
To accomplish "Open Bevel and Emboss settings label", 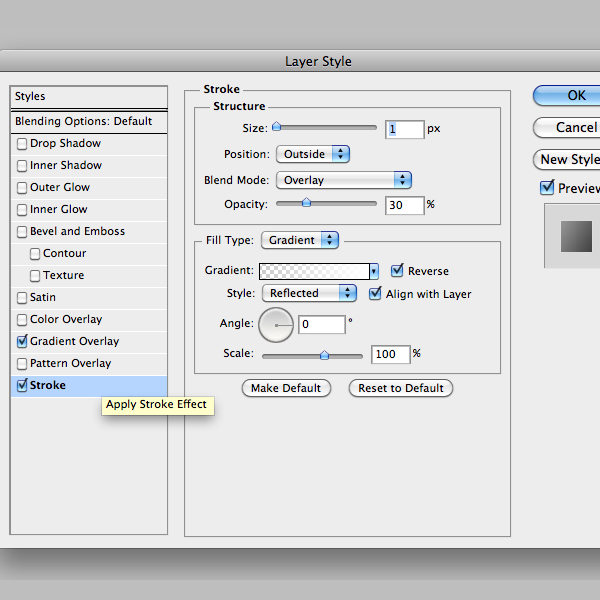I will [x=78, y=232].
